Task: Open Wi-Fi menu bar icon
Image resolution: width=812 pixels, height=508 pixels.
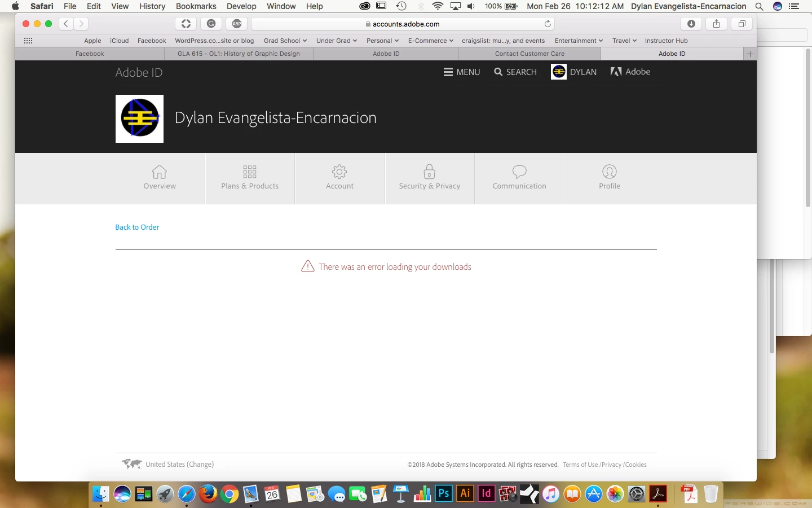Action: (438, 6)
